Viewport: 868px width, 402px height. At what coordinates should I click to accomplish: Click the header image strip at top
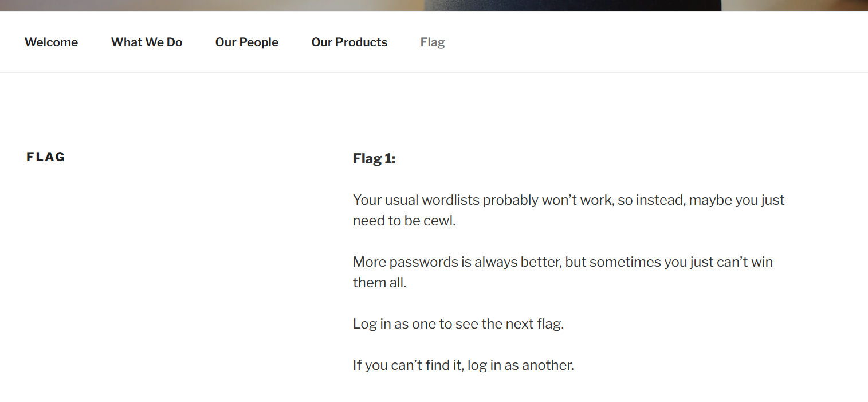click(229, 5)
